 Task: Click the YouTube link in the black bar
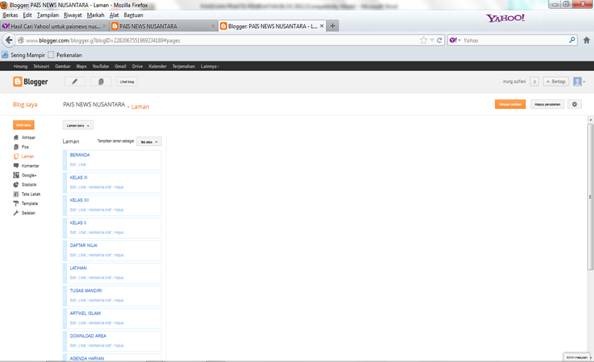tap(101, 66)
